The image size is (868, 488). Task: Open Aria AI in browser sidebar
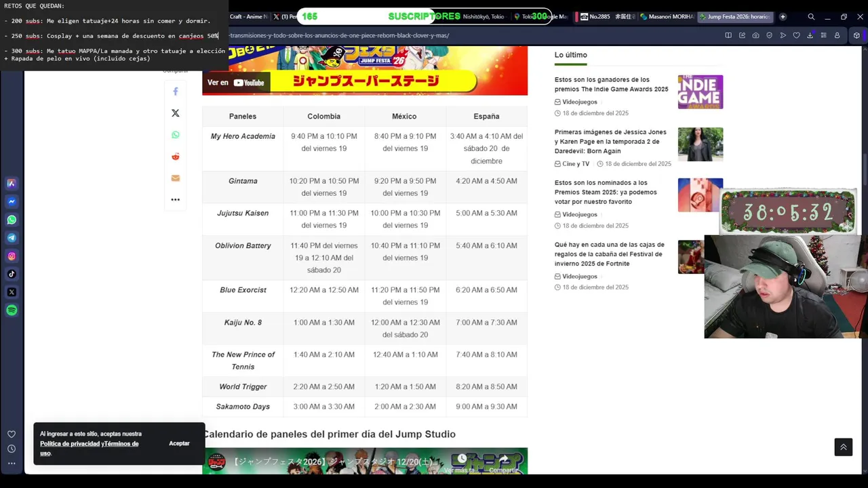point(12,183)
